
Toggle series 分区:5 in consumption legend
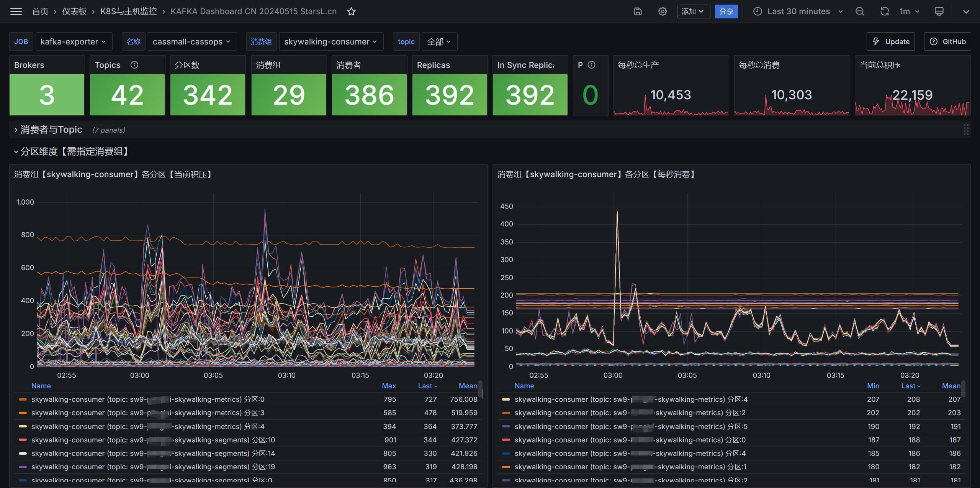click(631, 427)
